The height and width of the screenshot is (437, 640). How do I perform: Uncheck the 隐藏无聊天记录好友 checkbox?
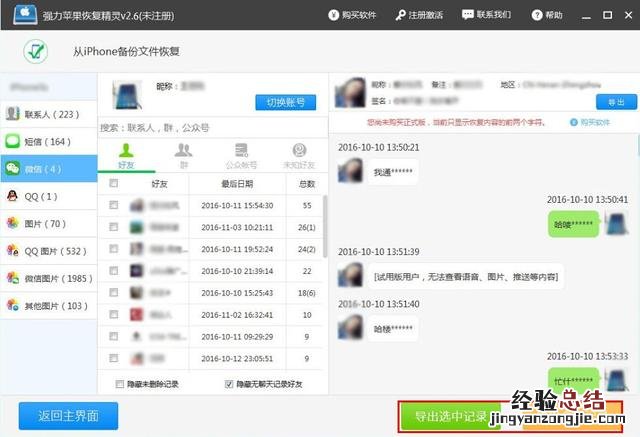(230, 383)
